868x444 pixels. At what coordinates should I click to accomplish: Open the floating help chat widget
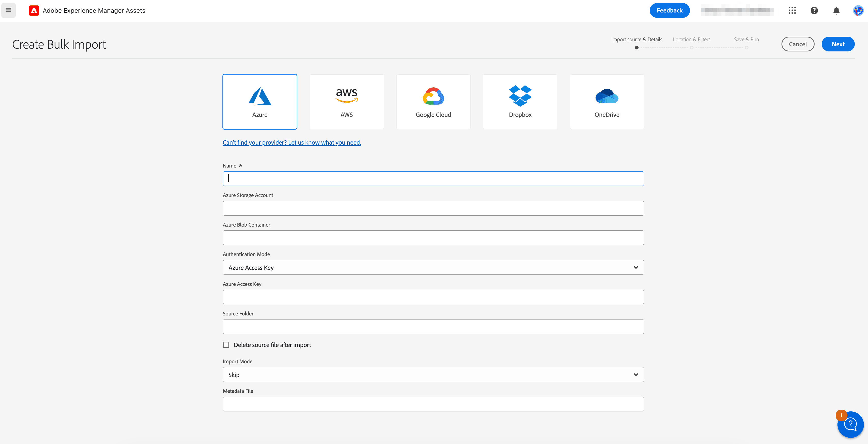[850, 424]
